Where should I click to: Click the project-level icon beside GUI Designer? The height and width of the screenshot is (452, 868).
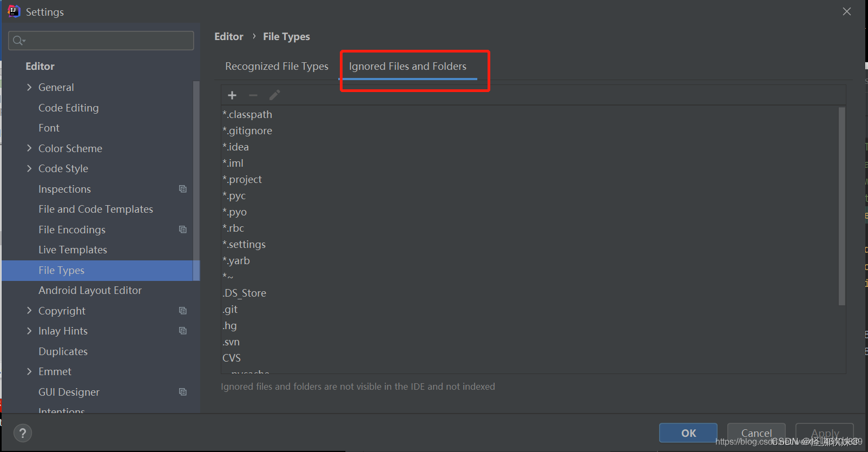183,392
